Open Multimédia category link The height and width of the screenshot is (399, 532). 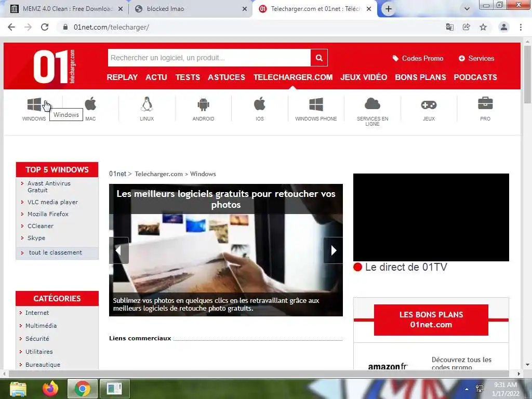[x=41, y=326]
